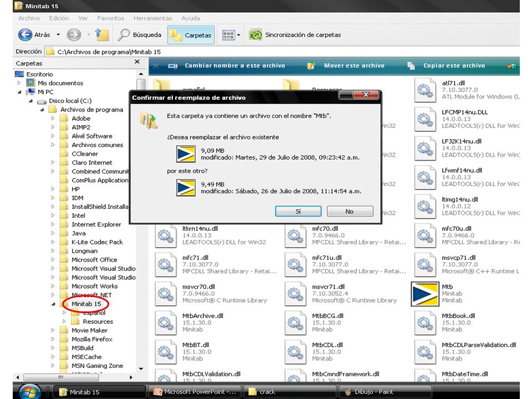Screen dimensions: 532x399
Task: Select ltkrn14nu.dll file icon
Action: pos(166,236)
